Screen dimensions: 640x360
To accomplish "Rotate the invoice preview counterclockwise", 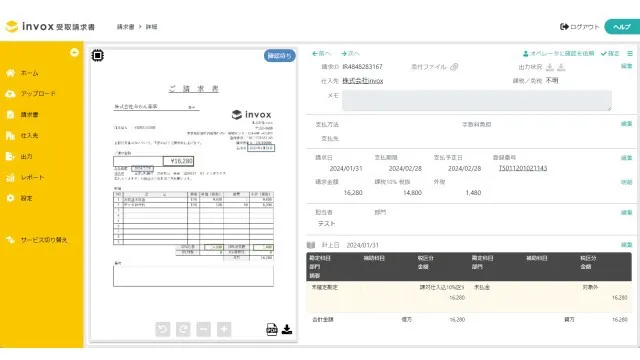I will click(x=163, y=329).
